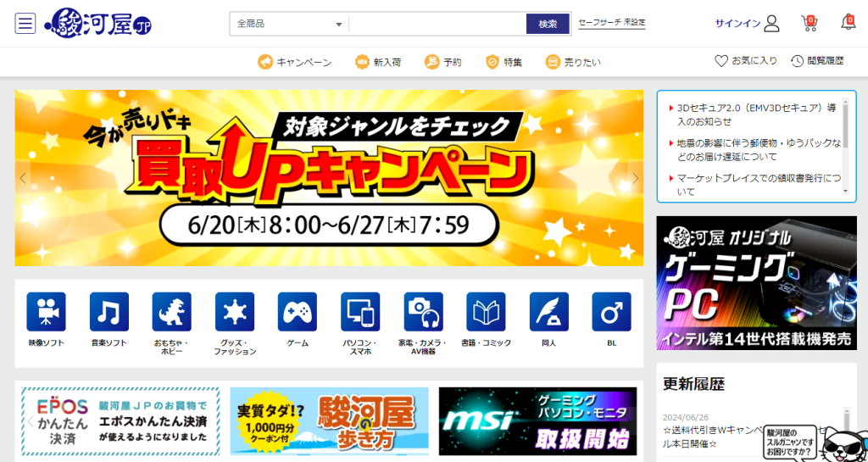Show next slide with banner right arrow
Image resolution: width=868 pixels, height=462 pixels.
pyautogui.click(x=635, y=178)
